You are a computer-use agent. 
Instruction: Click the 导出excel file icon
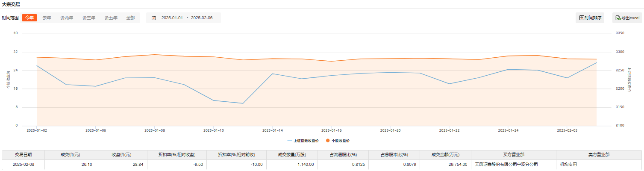tap(618, 18)
